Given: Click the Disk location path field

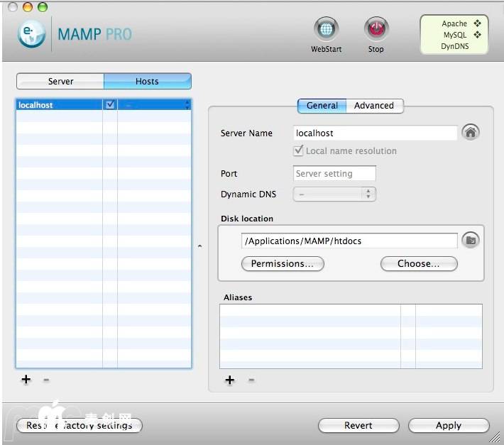Looking at the screenshot, I should tap(349, 241).
